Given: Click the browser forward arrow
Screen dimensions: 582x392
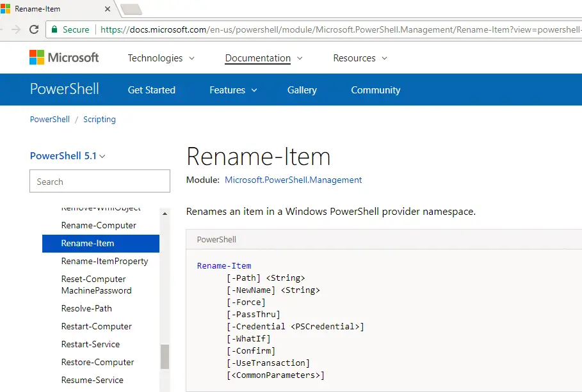Looking at the screenshot, I should [x=16, y=29].
